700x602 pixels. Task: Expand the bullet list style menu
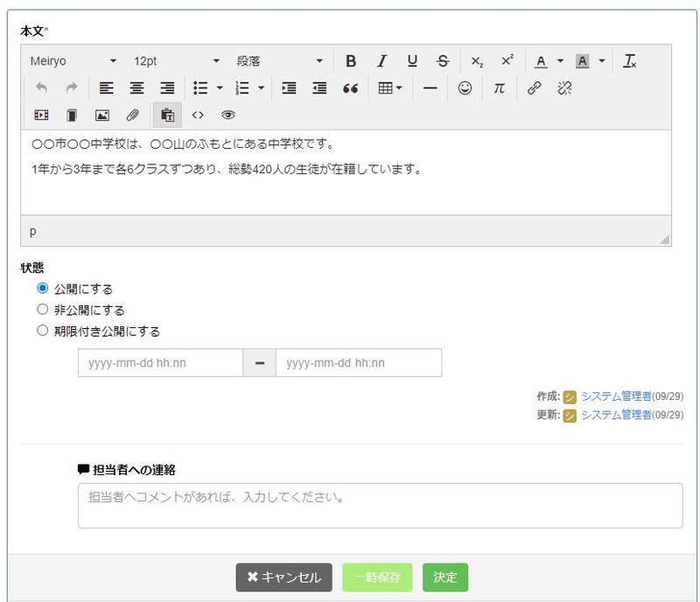(x=220, y=88)
